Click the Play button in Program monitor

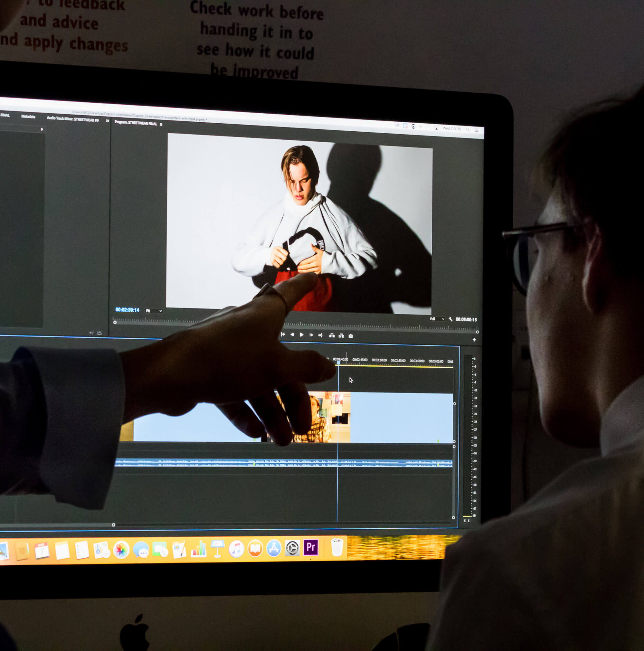coord(302,335)
